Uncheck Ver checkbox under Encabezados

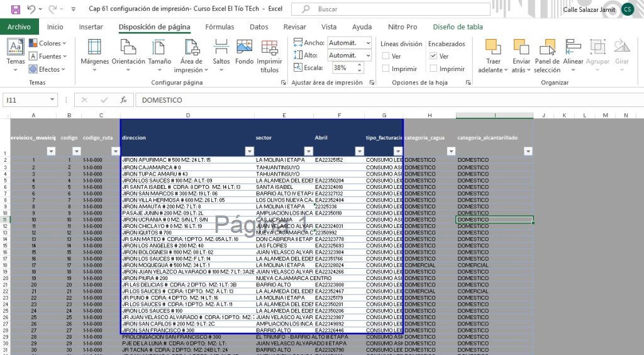pyautogui.click(x=434, y=56)
